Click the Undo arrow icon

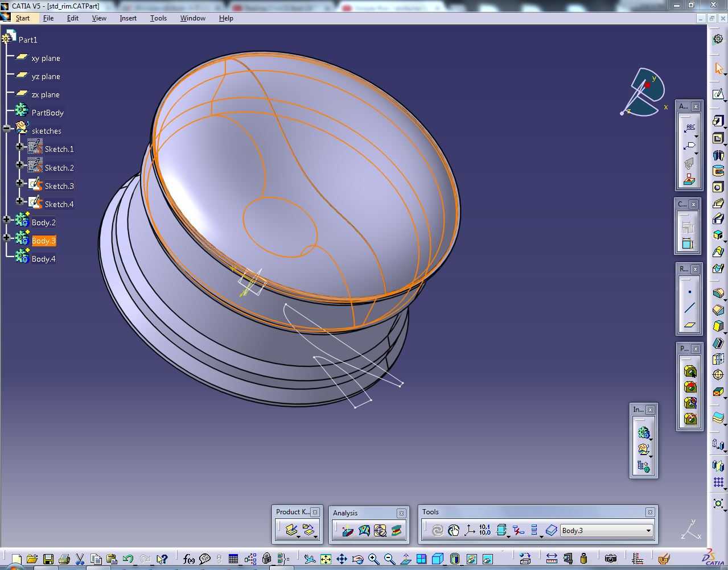pos(127,559)
